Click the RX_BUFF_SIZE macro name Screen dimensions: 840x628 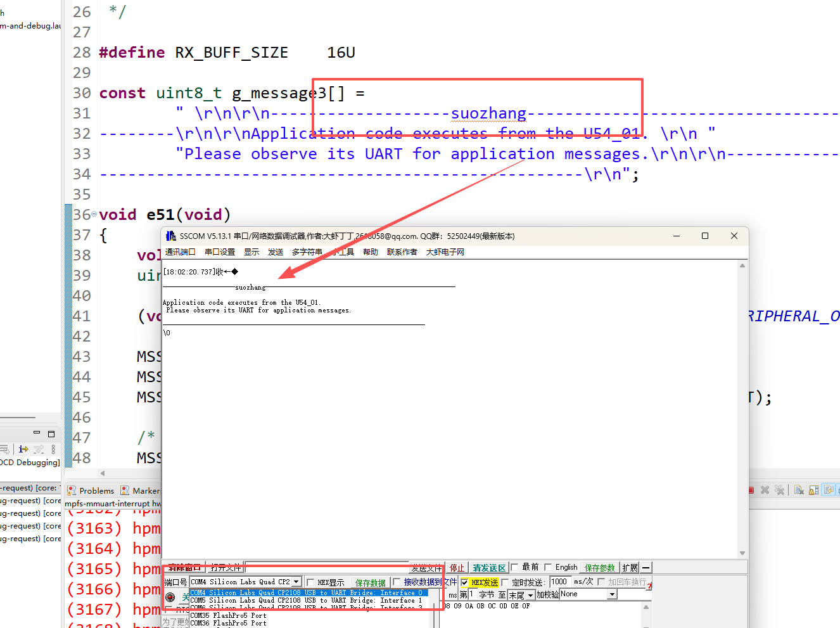point(231,53)
